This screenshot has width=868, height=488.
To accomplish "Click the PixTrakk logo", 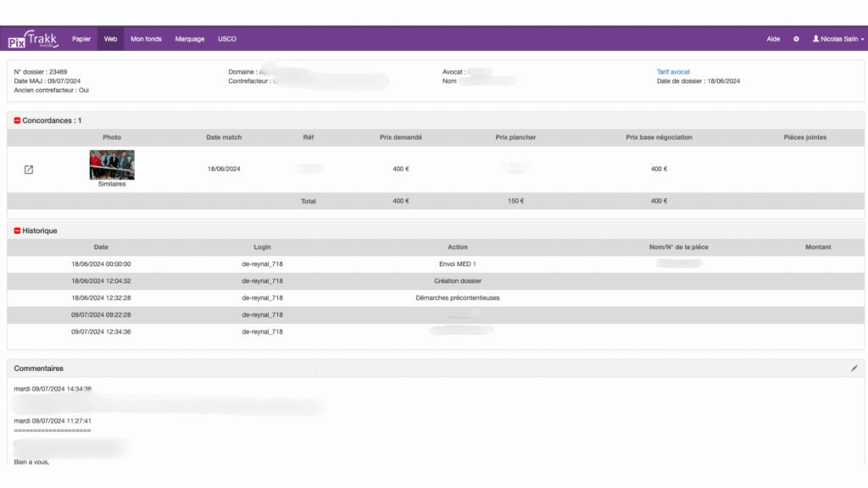I will click(33, 39).
